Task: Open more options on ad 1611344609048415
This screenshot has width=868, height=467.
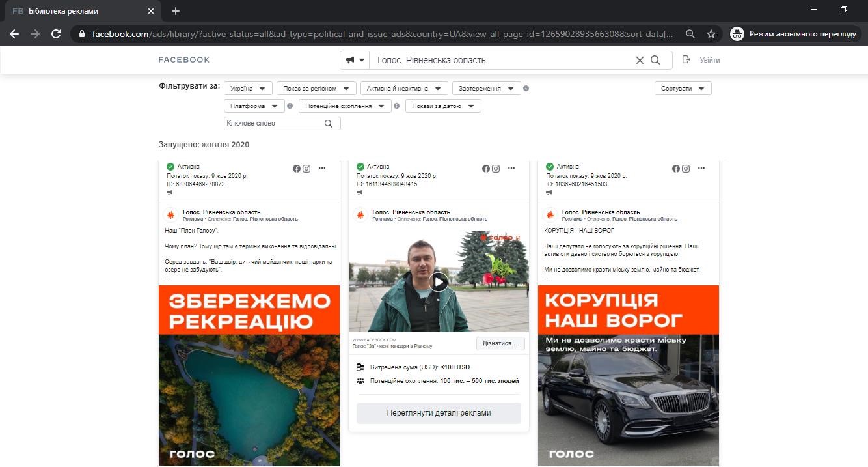Action: click(x=511, y=169)
